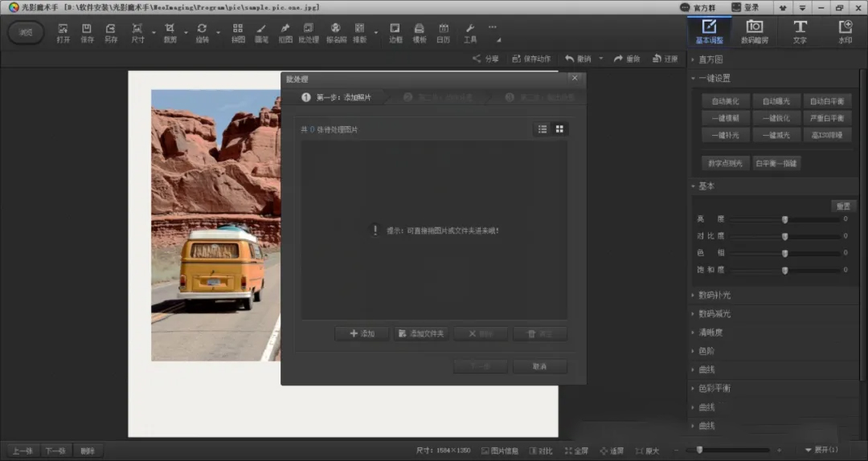Click the 批处理 (Batch) toolbar icon
Viewport: 868px width, 461px height.
(309, 33)
